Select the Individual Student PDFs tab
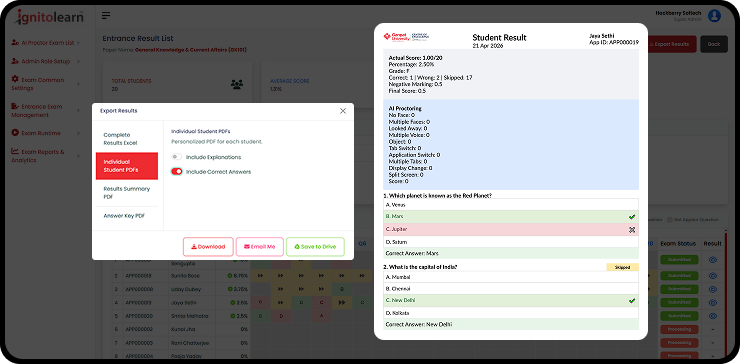The height and width of the screenshot is (364, 740). [127, 166]
